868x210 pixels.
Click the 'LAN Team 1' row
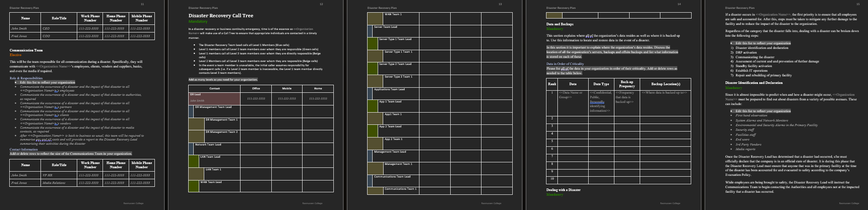point(261,173)
